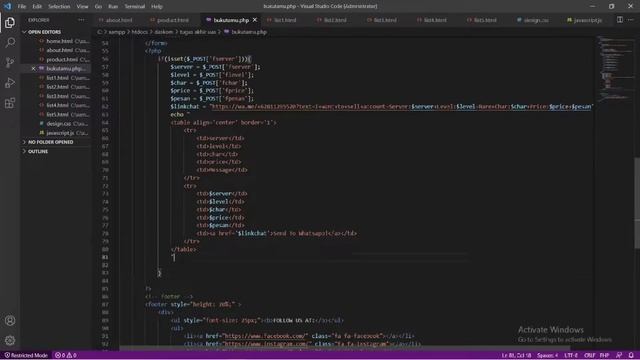This screenshot has height=360, width=640.
Task: Click the feedback icon in status bar
Action: point(619,355)
